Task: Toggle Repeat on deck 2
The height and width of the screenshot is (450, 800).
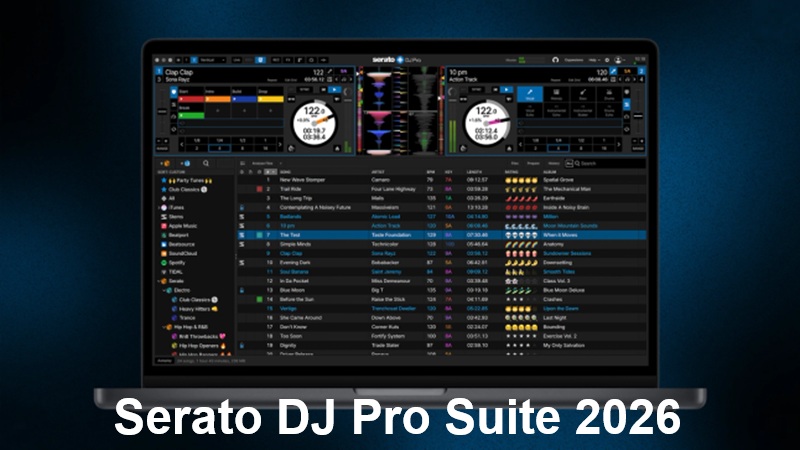Action: (556, 80)
